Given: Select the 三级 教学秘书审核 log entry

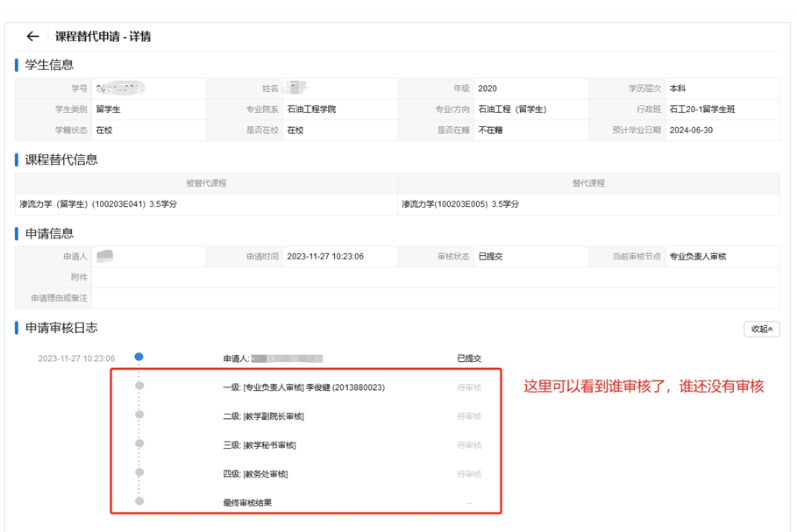Looking at the screenshot, I should point(260,445).
